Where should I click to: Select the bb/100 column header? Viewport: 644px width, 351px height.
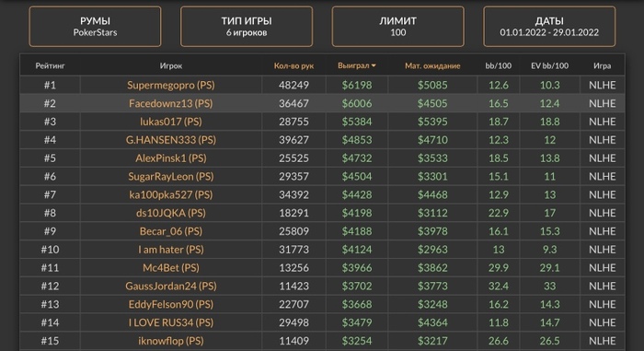click(499, 65)
